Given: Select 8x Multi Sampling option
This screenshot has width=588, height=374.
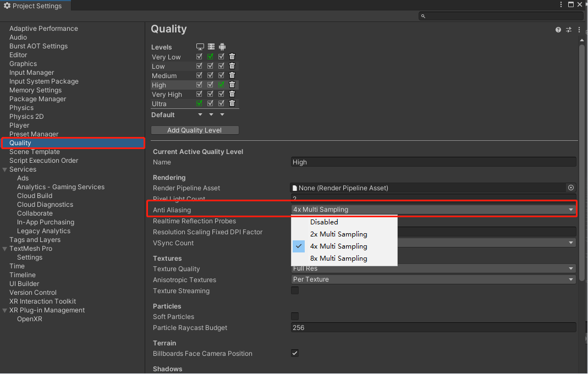Looking at the screenshot, I should tap(338, 258).
